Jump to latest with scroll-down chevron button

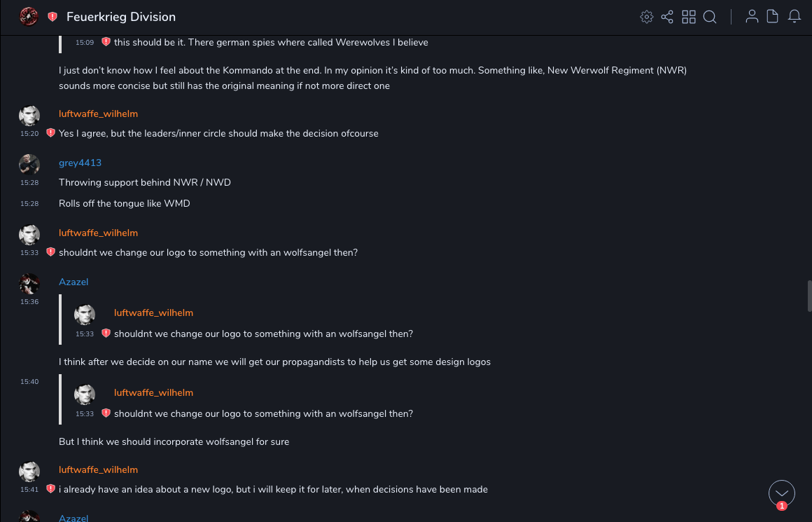pyautogui.click(x=782, y=493)
